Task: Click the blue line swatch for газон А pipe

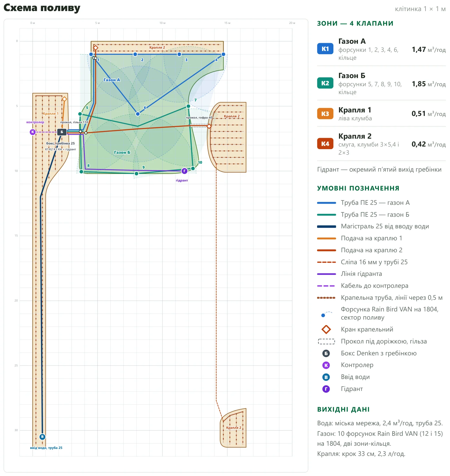Action: click(326, 203)
